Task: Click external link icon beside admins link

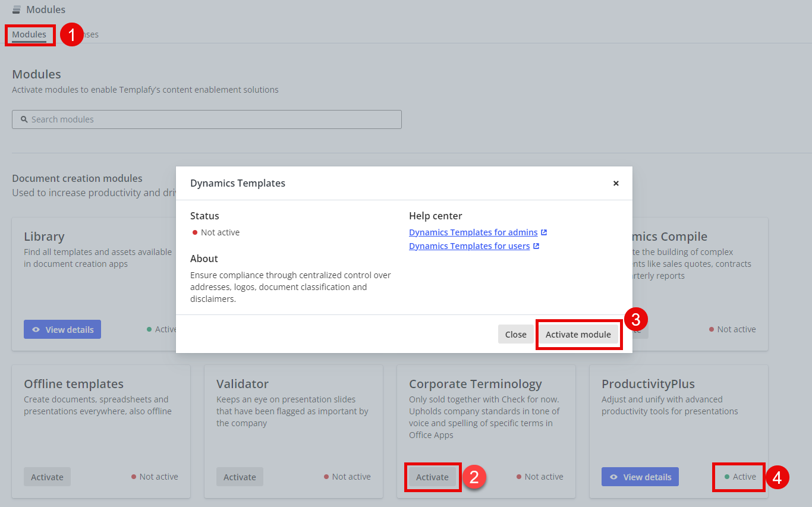Action: 544,232
